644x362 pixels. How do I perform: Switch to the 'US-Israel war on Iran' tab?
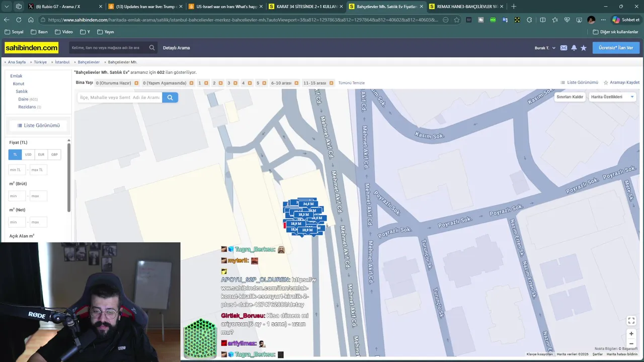[226, 7]
